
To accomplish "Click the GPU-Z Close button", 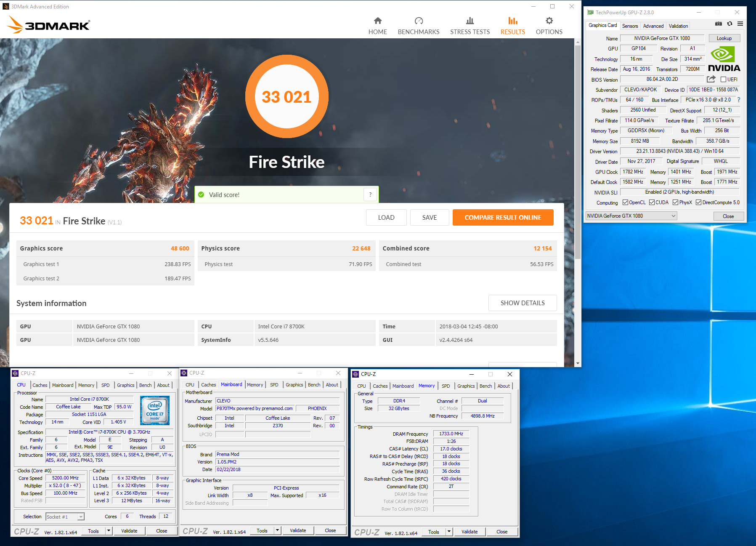I will (x=728, y=216).
